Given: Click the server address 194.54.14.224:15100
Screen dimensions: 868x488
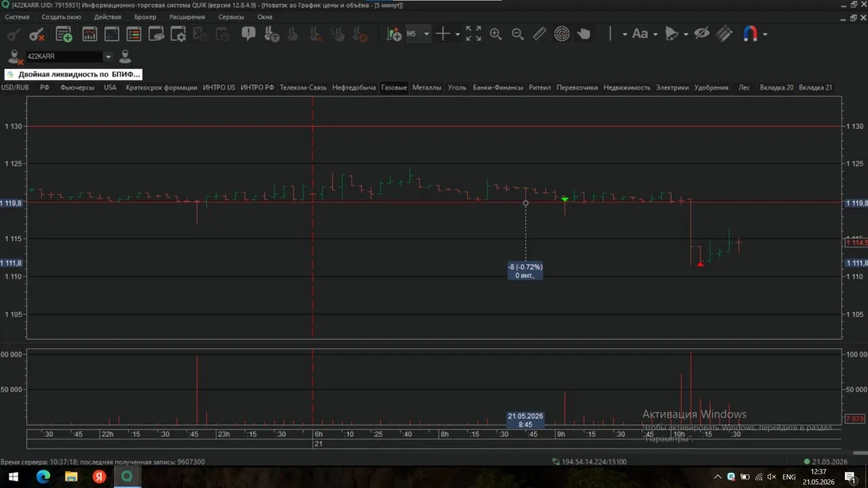Looking at the screenshot, I should 594,462.
